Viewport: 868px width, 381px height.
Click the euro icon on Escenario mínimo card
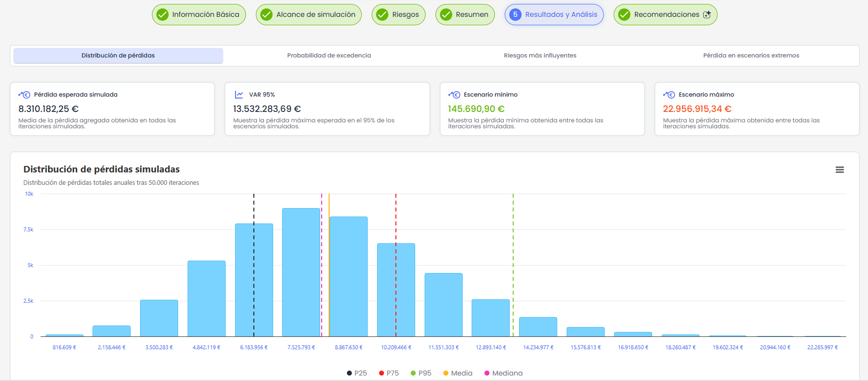tap(454, 95)
